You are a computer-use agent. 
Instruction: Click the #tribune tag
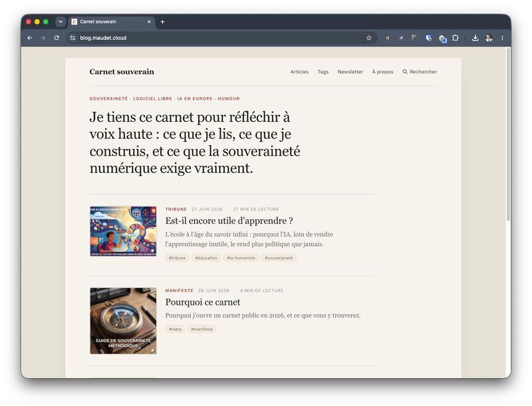point(177,258)
